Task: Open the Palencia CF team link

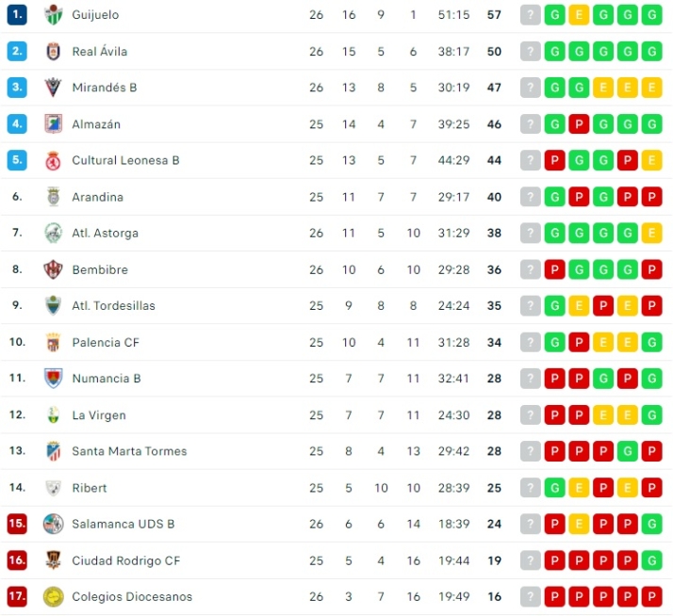Action: 106,342
